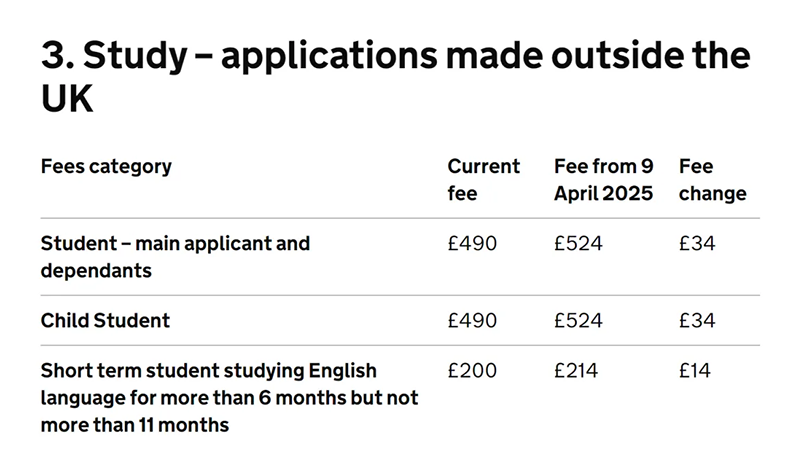The height and width of the screenshot is (468, 794).
Task: Select the £524 new fee for Child Student
Action: pyautogui.click(x=578, y=321)
